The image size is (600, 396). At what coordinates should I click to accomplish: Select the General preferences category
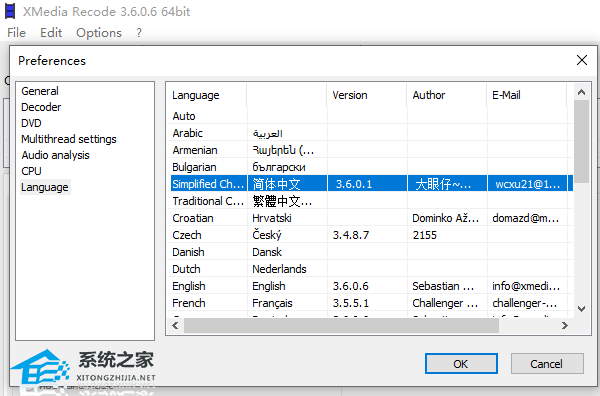tap(40, 91)
